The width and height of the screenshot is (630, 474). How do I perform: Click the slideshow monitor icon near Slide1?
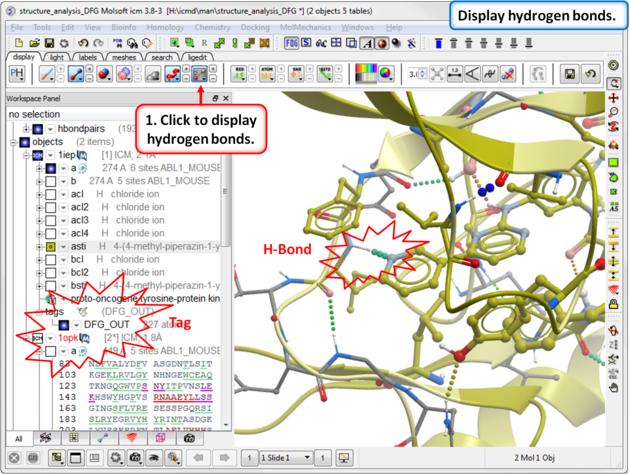[345, 457]
